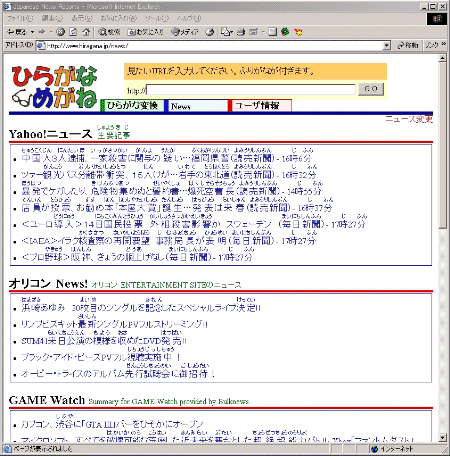
Task: Open the Back button history dropdown arrow
Action: [32, 32]
